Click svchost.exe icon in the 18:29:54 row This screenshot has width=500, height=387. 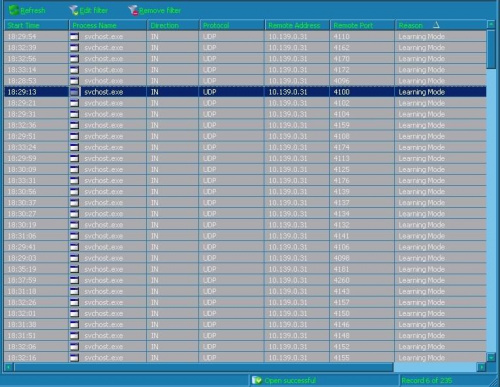(75, 37)
